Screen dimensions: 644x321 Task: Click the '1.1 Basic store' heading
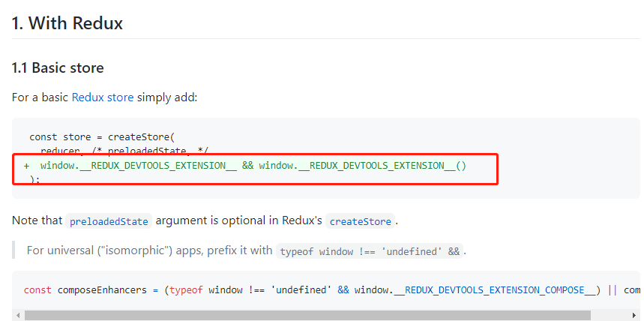click(x=58, y=67)
